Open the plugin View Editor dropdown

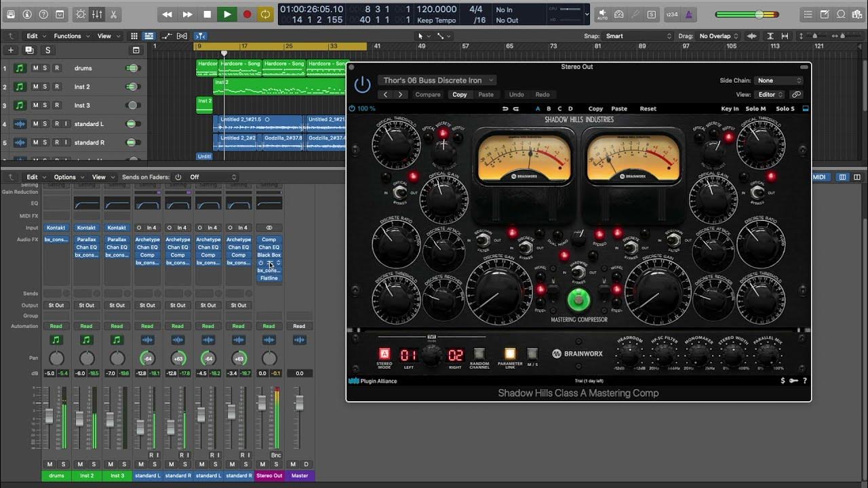[x=771, y=95]
